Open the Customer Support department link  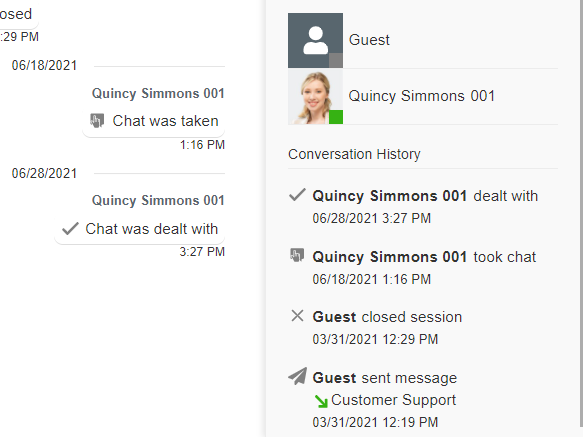click(x=393, y=400)
